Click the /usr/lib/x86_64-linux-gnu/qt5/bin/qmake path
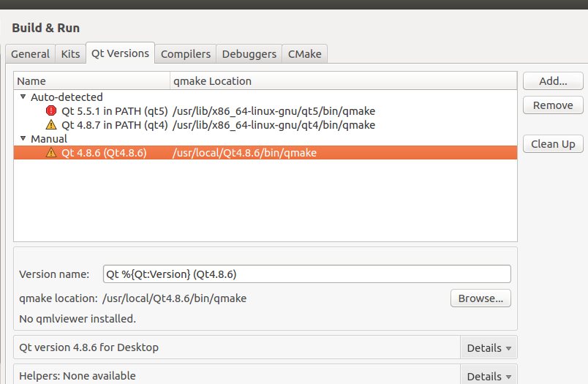The width and height of the screenshot is (588, 384). pyautogui.click(x=274, y=111)
